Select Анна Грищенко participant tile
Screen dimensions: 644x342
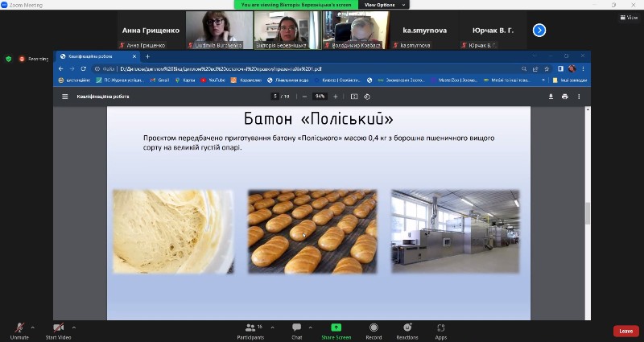pyautogui.click(x=151, y=31)
